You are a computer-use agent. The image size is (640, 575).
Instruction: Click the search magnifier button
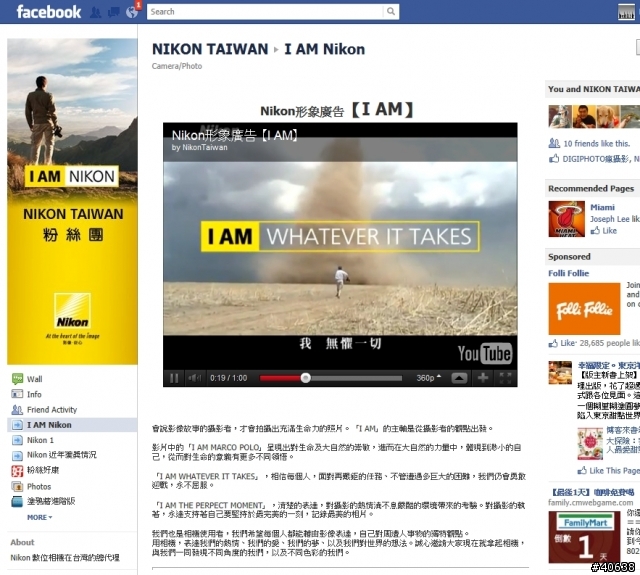391,11
